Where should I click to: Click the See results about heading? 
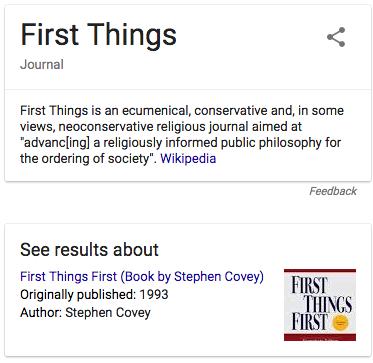tap(89, 250)
